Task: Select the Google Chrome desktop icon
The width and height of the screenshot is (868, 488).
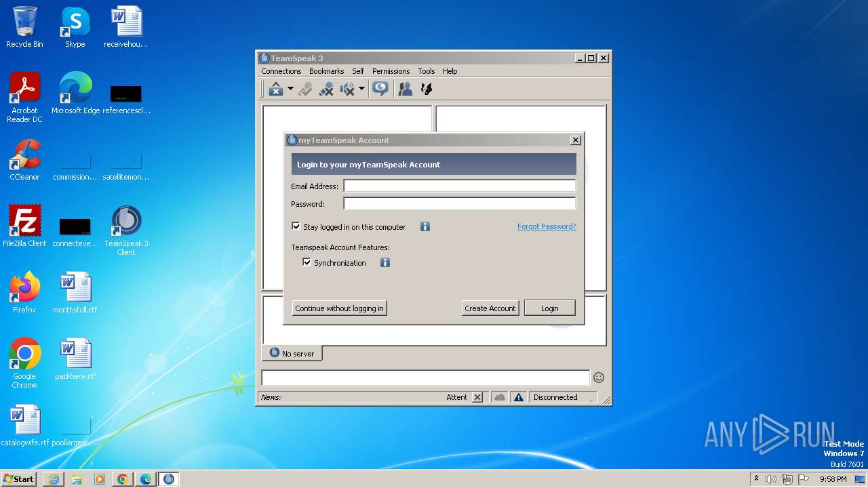Action: [24, 363]
